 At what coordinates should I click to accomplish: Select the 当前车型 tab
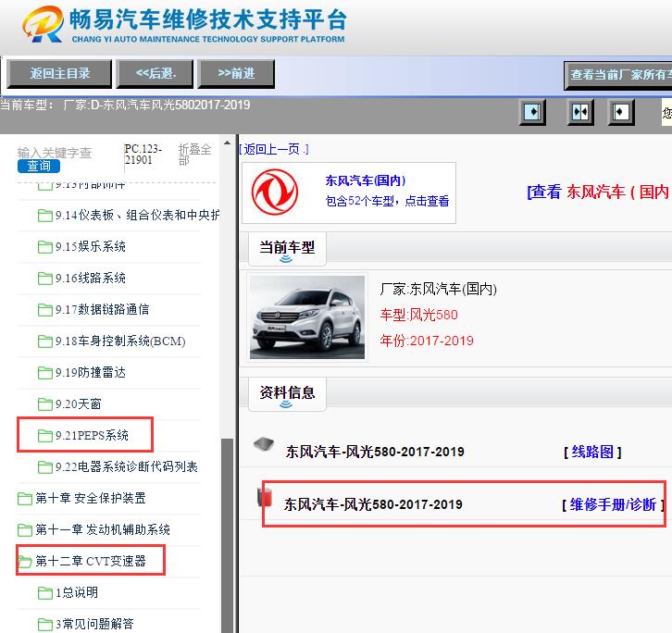[287, 249]
